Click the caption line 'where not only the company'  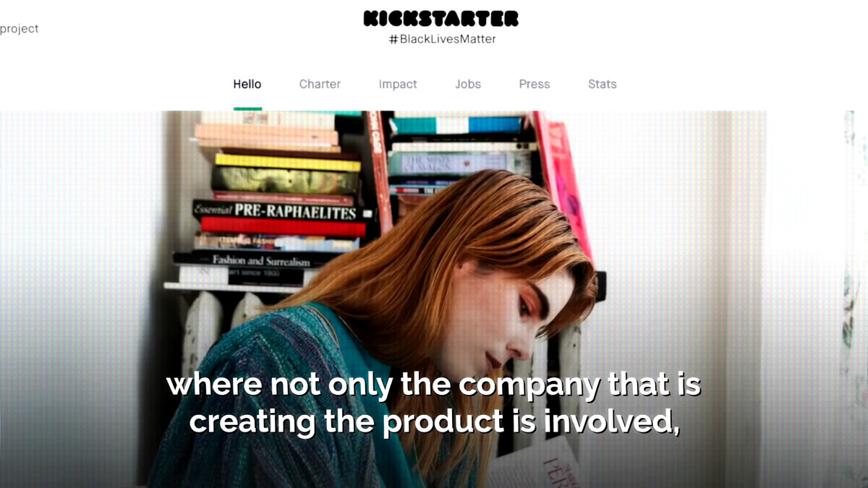434,385
